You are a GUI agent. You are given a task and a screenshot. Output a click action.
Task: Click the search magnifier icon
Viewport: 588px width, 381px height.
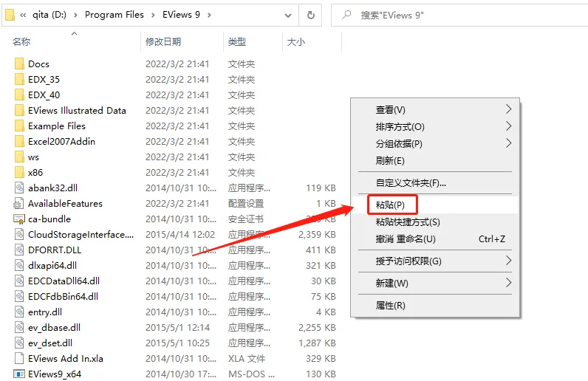346,15
